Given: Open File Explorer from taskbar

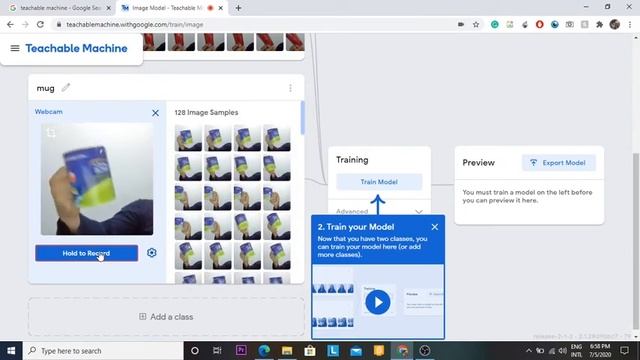Looking at the screenshot, I should [x=287, y=351].
